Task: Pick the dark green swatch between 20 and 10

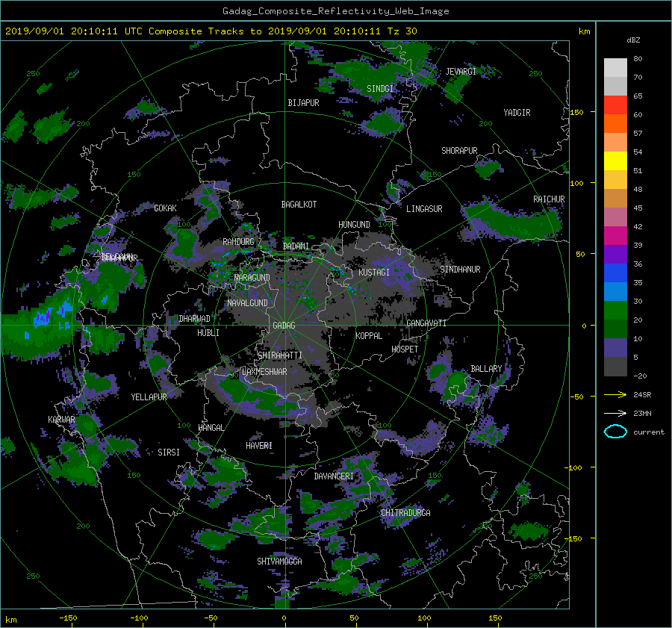Action: click(615, 329)
